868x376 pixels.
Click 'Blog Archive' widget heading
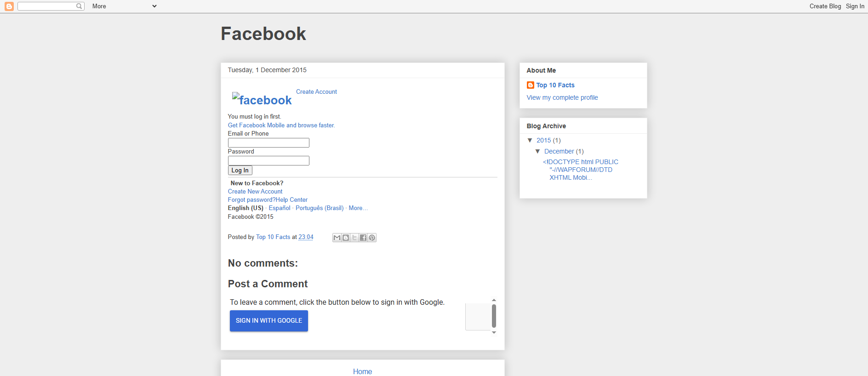(546, 126)
